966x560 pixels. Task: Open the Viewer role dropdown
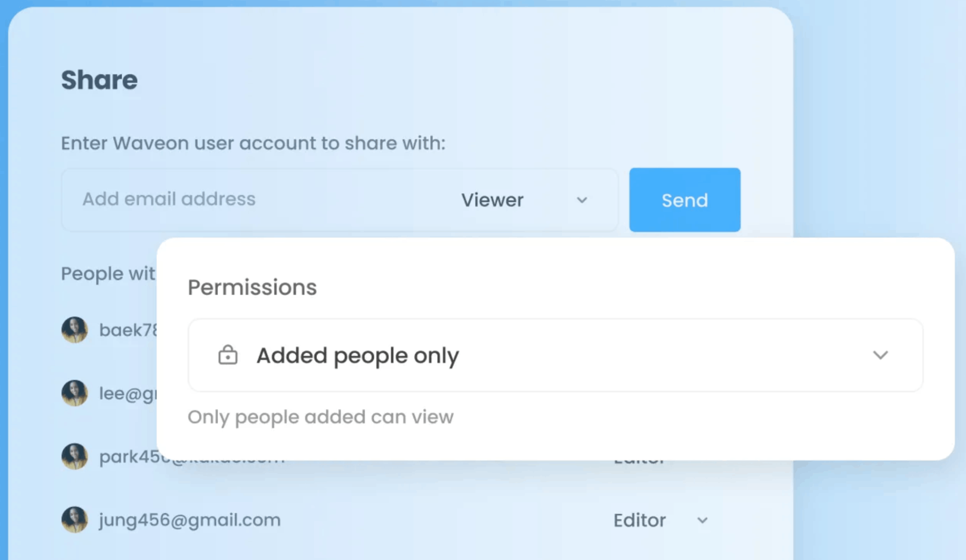tap(525, 200)
